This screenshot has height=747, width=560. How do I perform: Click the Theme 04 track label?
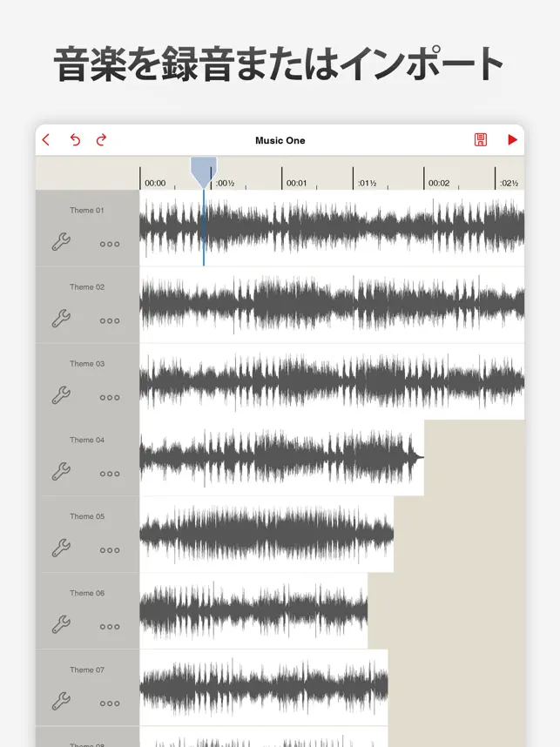pyautogui.click(x=87, y=440)
